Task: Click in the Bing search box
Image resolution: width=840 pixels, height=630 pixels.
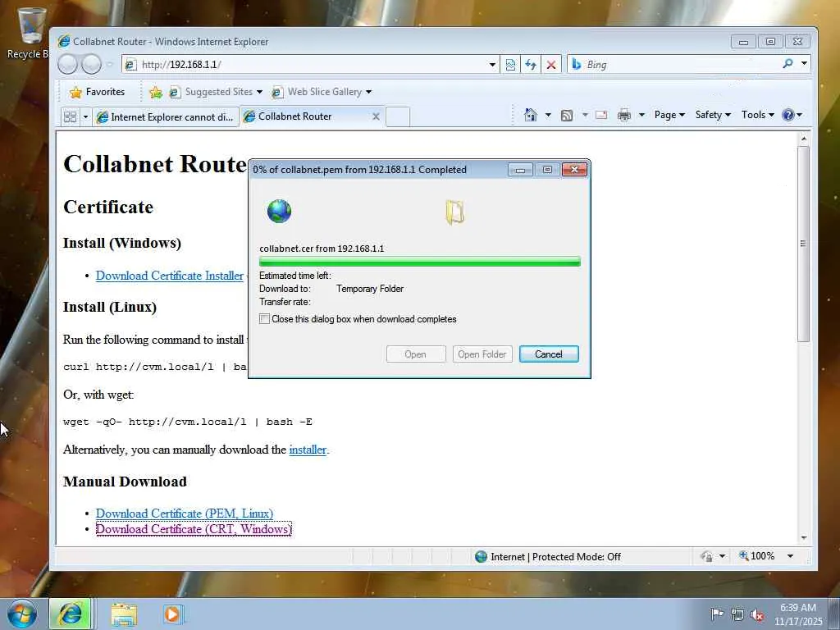Action: point(680,65)
